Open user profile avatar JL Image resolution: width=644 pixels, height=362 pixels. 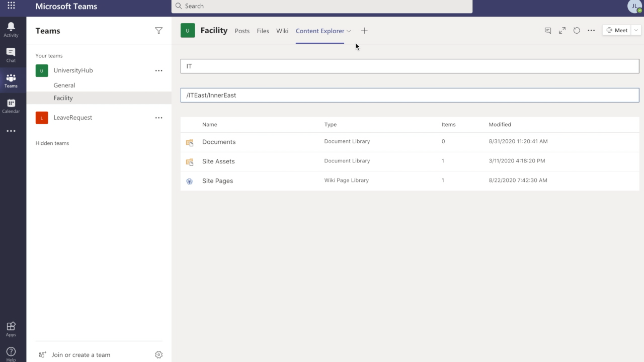634,6
